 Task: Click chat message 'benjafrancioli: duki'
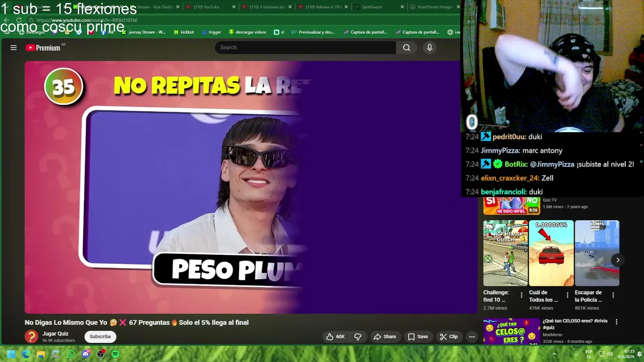point(504,192)
